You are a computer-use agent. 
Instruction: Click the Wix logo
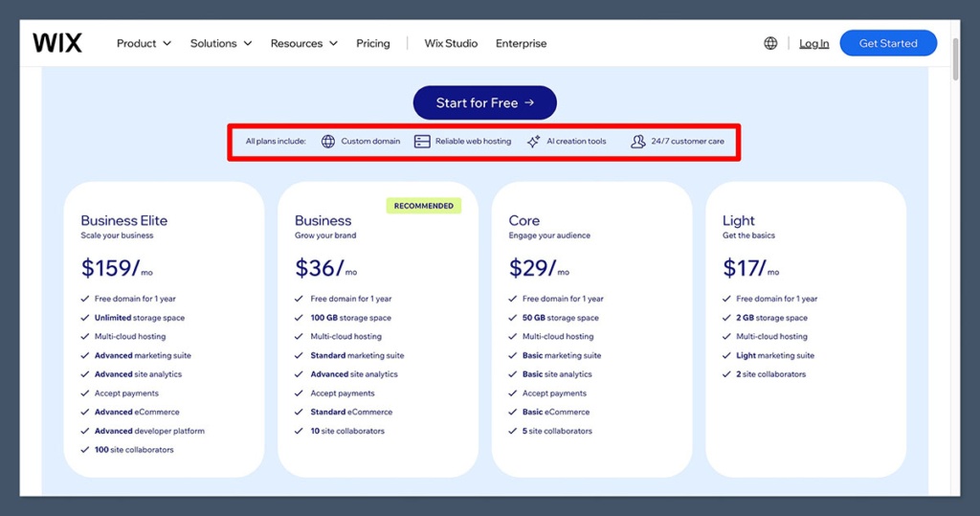click(x=56, y=43)
